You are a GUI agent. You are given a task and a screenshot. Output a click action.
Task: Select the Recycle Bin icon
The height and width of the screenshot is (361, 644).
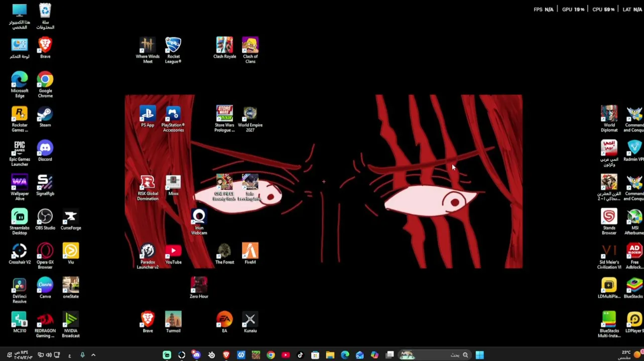click(x=45, y=16)
